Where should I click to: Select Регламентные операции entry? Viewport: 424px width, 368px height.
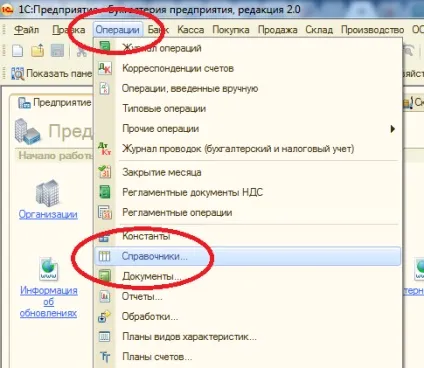point(248,213)
